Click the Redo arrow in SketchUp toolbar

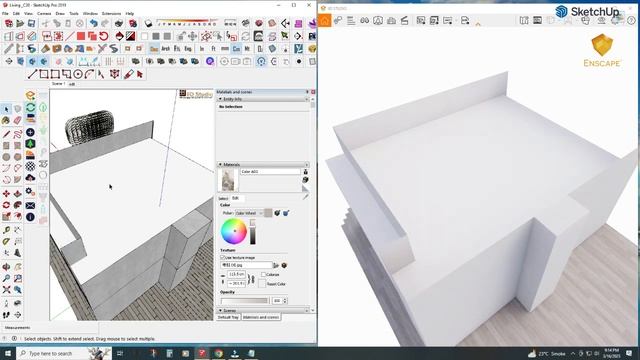[x=104, y=24]
